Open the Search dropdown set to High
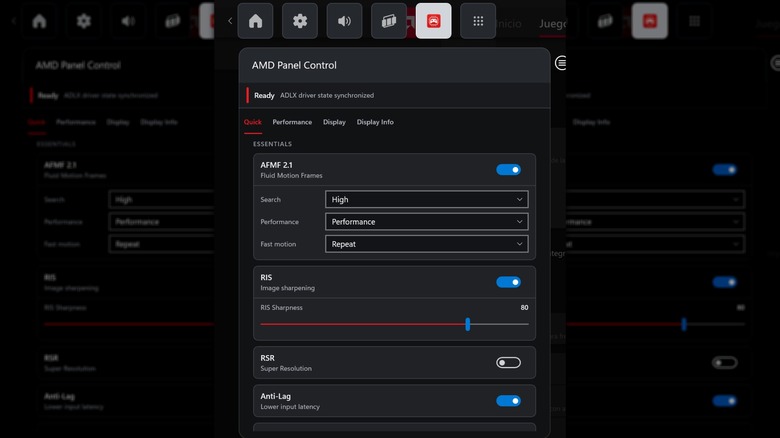The height and width of the screenshot is (438, 780). pos(426,200)
